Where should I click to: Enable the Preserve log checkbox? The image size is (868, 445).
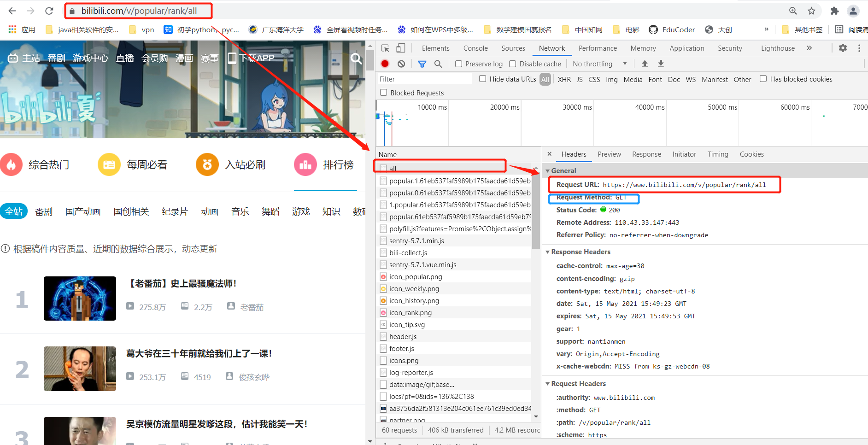pos(458,64)
